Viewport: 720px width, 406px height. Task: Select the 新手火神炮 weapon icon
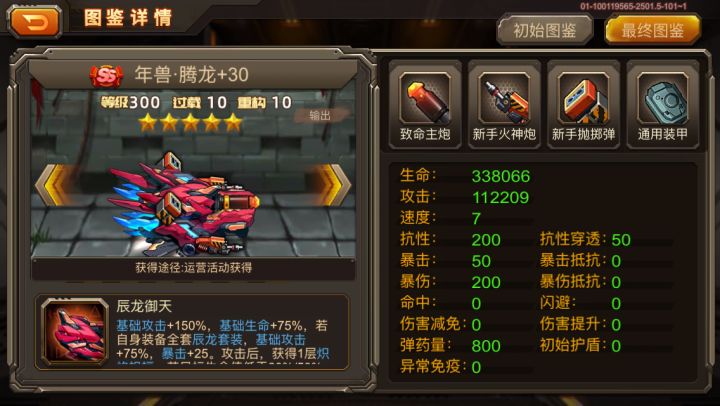[504, 98]
